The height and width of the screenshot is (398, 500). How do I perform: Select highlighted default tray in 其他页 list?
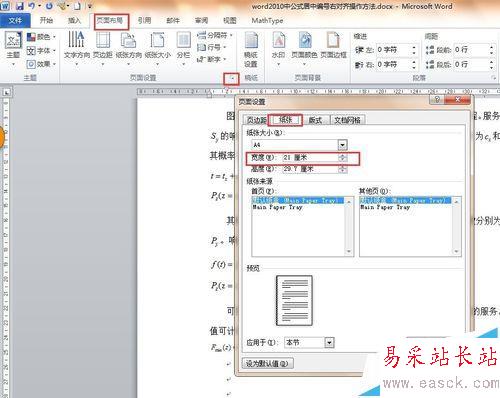tap(405, 200)
